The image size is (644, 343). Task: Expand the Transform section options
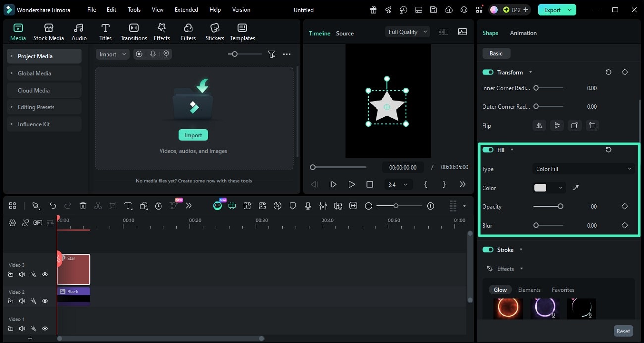[x=530, y=72]
